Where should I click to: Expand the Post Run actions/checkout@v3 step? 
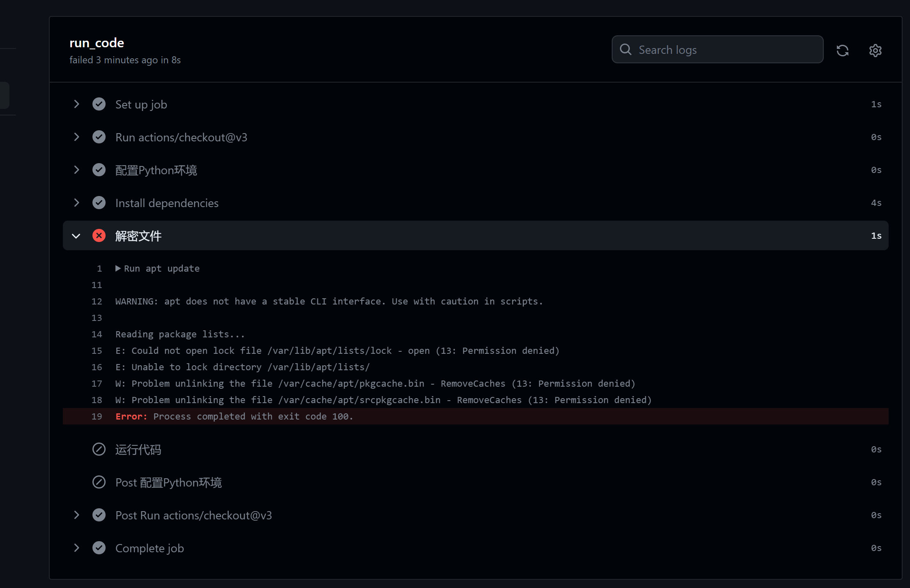76,515
